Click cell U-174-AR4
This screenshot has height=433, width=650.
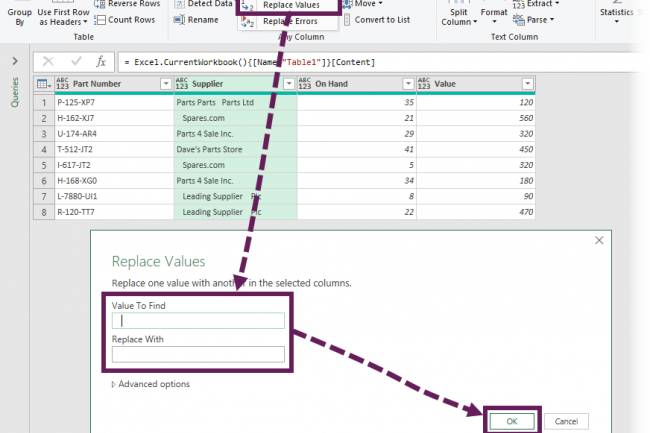coord(114,134)
